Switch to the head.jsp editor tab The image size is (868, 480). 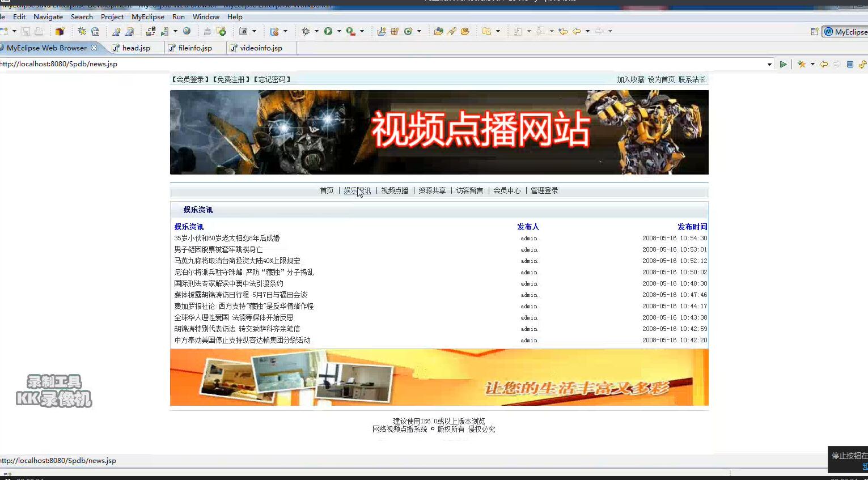pyautogui.click(x=136, y=48)
